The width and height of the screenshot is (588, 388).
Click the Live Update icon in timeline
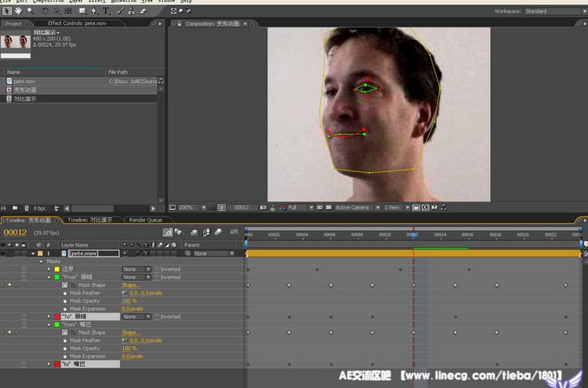[168, 233]
